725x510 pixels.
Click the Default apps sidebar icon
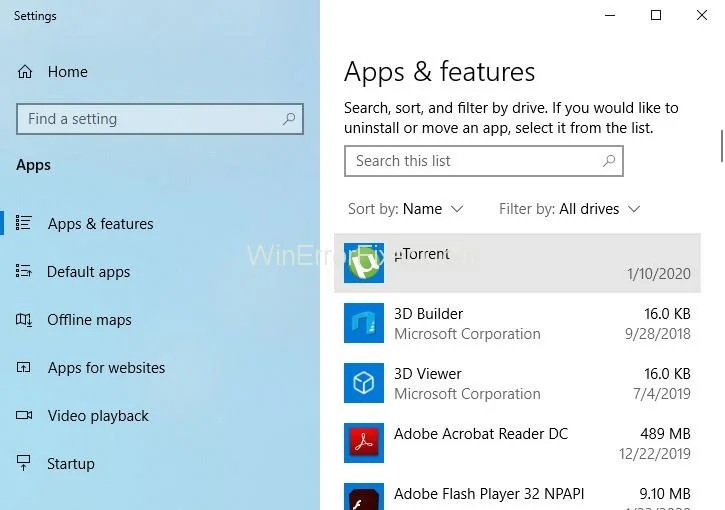click(x=24, y=271)
